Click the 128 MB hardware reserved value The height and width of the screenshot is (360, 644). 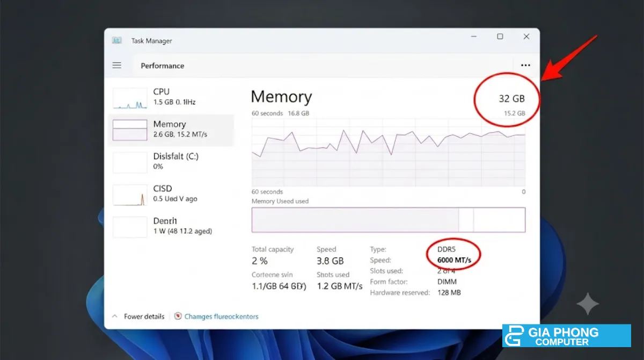[449, 292]
